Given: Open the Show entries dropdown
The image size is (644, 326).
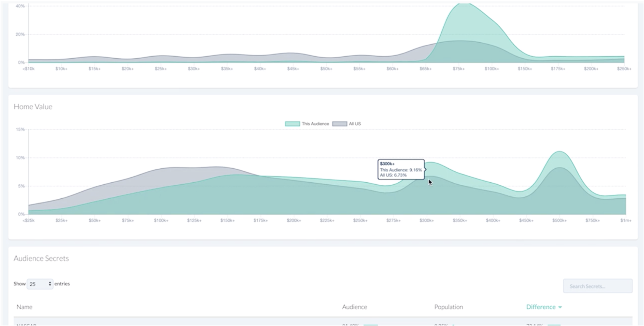Looking at the screenshot, I should tap(40, 284).
